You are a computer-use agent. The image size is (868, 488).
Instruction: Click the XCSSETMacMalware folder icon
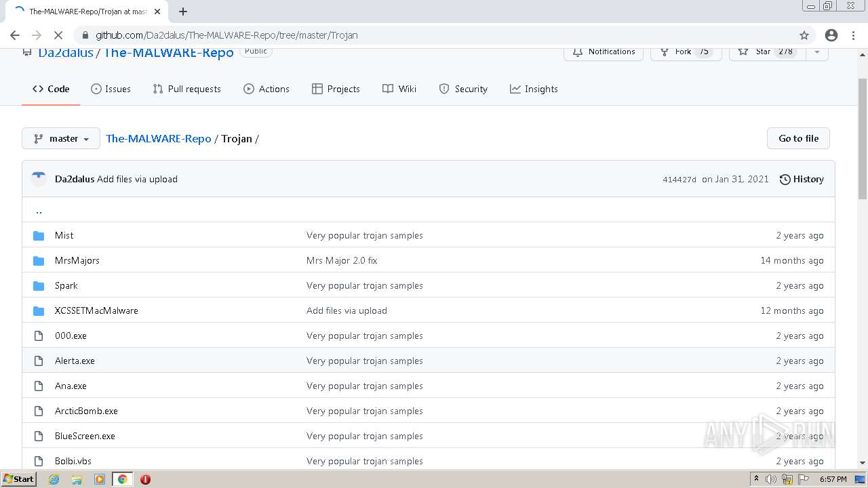coord(39,311)
